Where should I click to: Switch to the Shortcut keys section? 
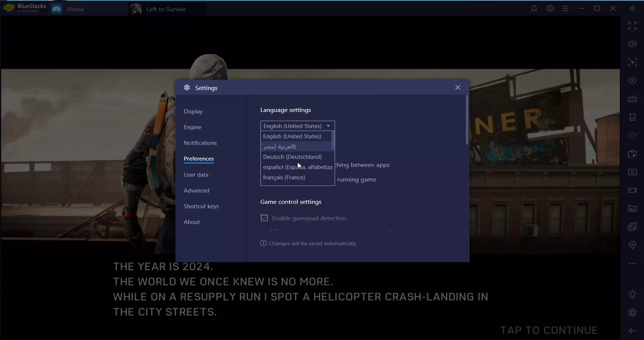coord(201,206)
